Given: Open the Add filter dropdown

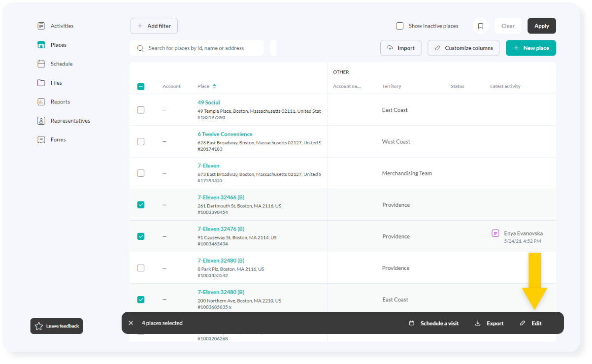Looking at the screenshot, I should [154, 26].
